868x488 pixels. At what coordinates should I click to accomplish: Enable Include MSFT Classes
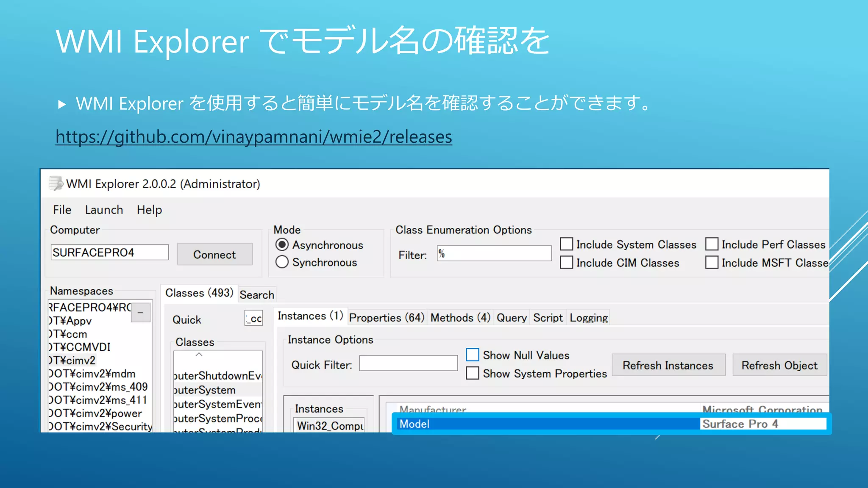[x=712, y=263]
